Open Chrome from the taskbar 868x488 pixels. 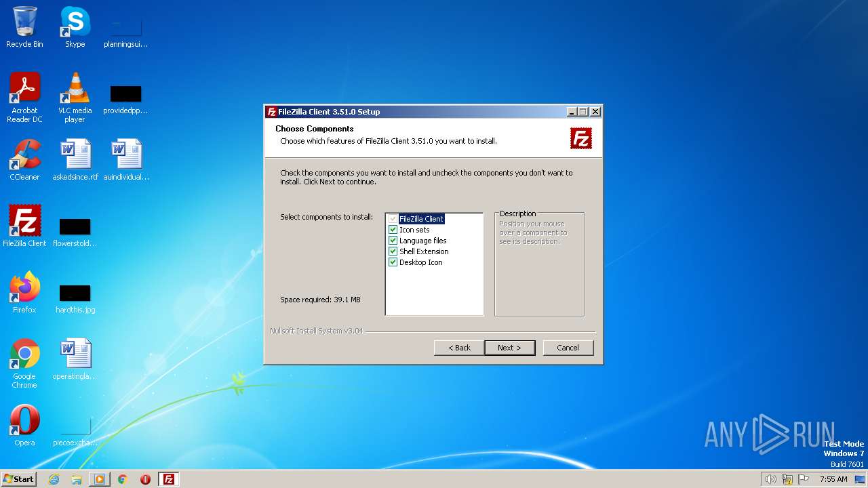[x=123, y=479]
